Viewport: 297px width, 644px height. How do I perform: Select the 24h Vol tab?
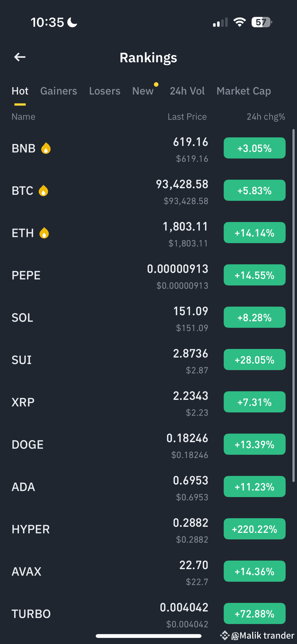tap(187, 91)
